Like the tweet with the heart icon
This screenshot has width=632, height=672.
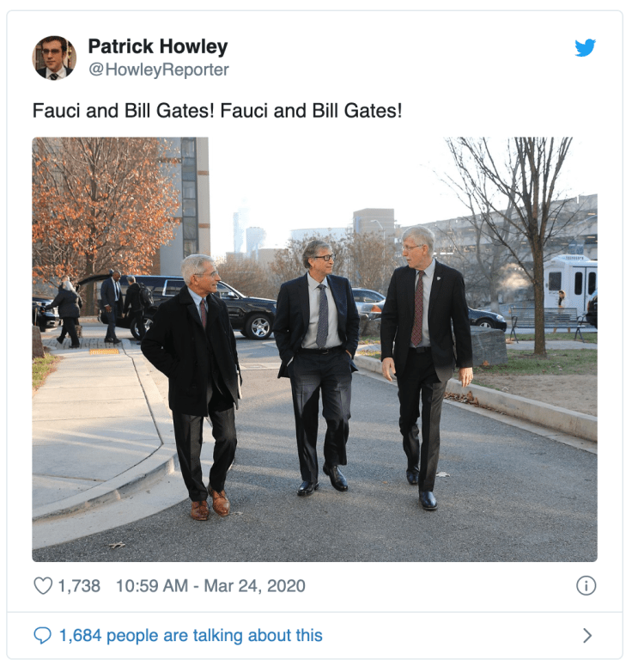pos(43,586)
